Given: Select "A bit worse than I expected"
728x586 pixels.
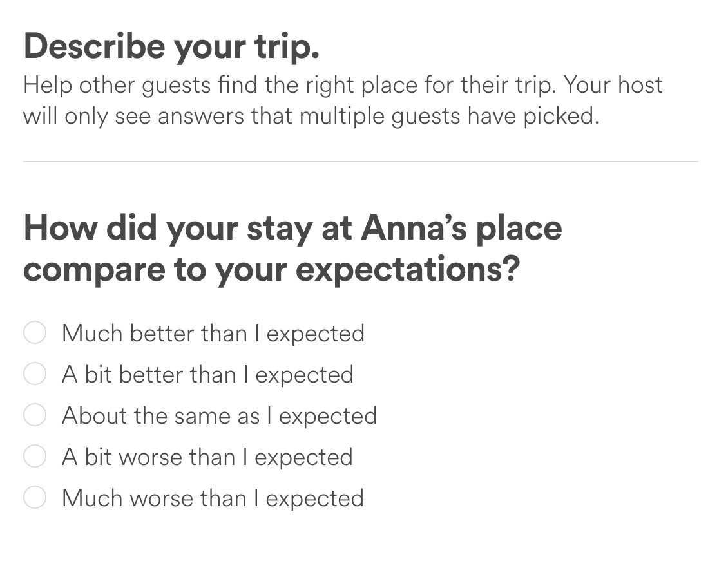Looking at the screenshot, I should click(35, 457).
